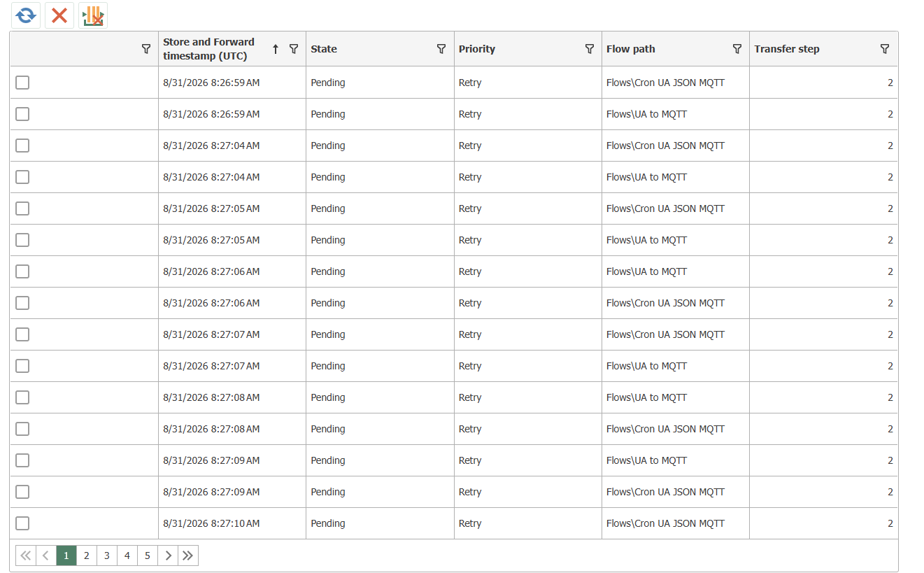Open the Priority column filter
Screen dimensions: 924x573
pyautogui.click(x=590, y=49)
